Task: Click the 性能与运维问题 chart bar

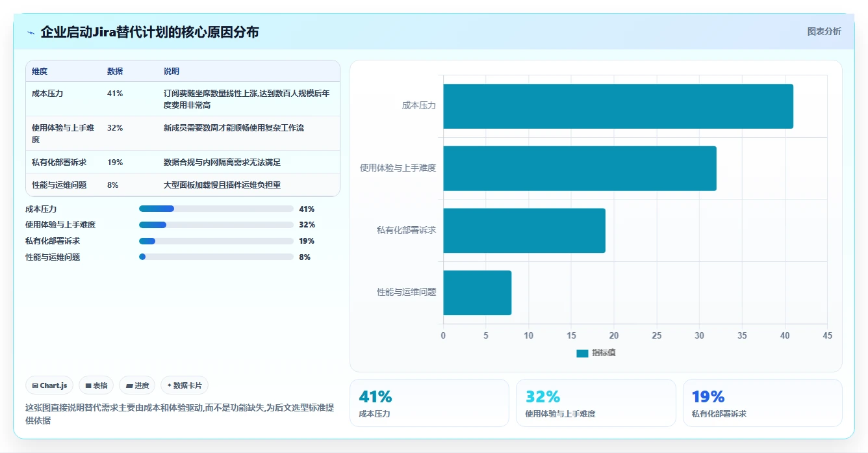Action: point(477,292)
